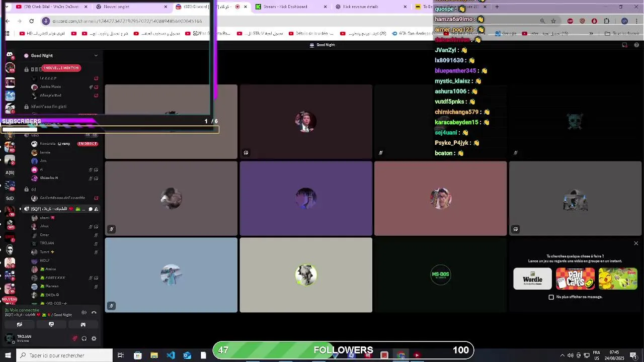644x362 pixels.
Task: Launch Wordle activity card
Action: pyautogui.click(x=532, y=279)
